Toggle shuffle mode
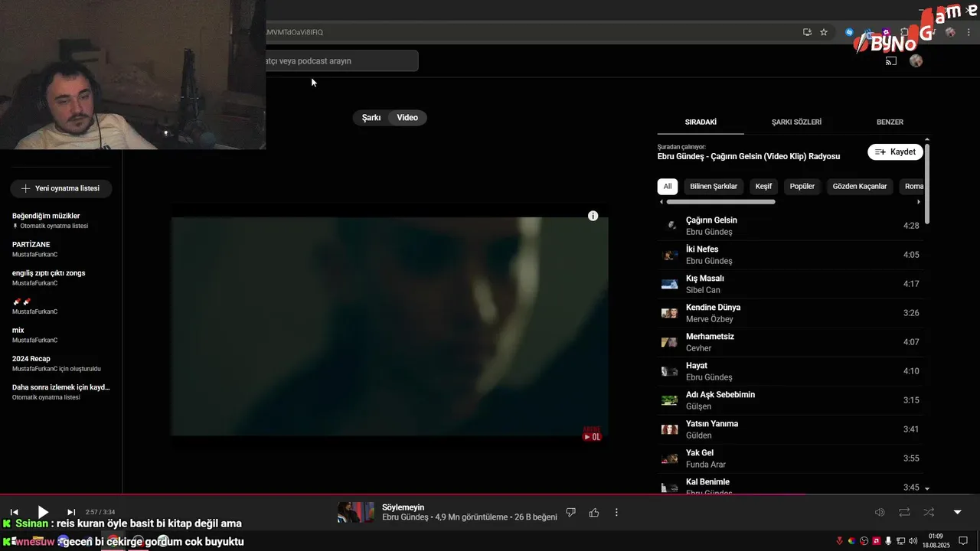The height and width of the screenshot is (551, 980). [929, 512]
